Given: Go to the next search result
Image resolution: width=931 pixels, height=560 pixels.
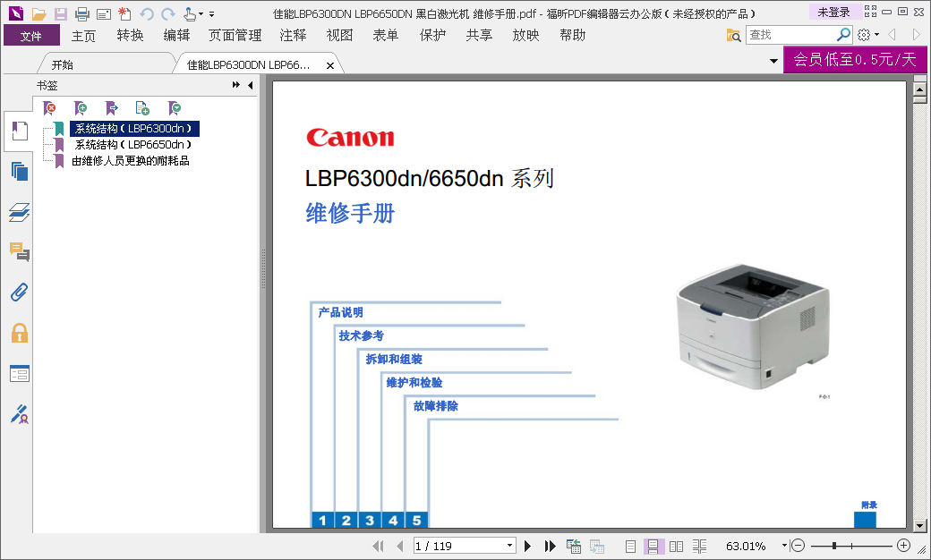Looking at the screenshot, I should pyautogui.click(x=916, y=35).
